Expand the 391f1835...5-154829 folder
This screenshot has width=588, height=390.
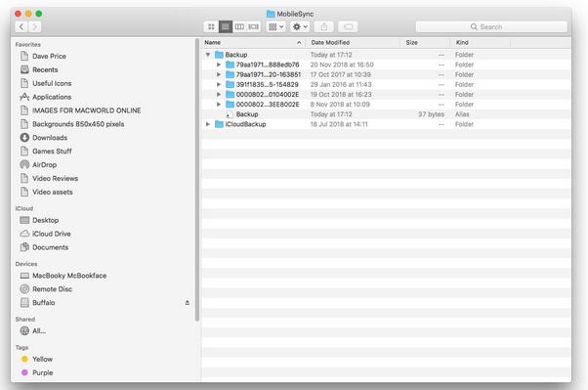pos(219,84)
